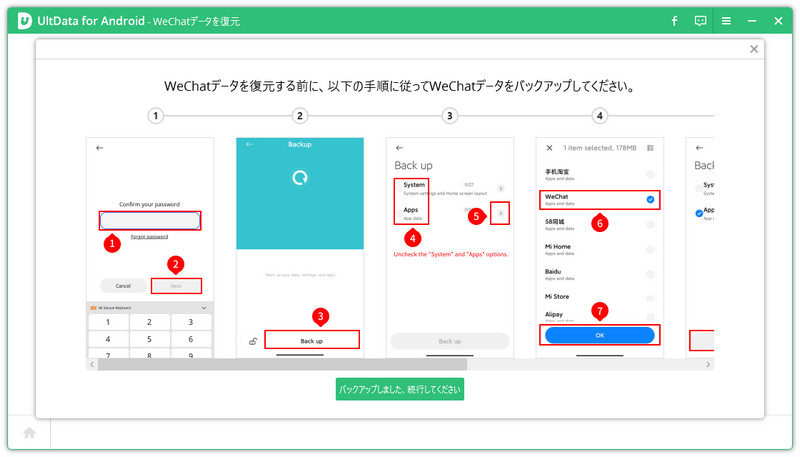Click the horizontal scrollbar right arrow
Screen dimensions: 800x457
point(708,364)
